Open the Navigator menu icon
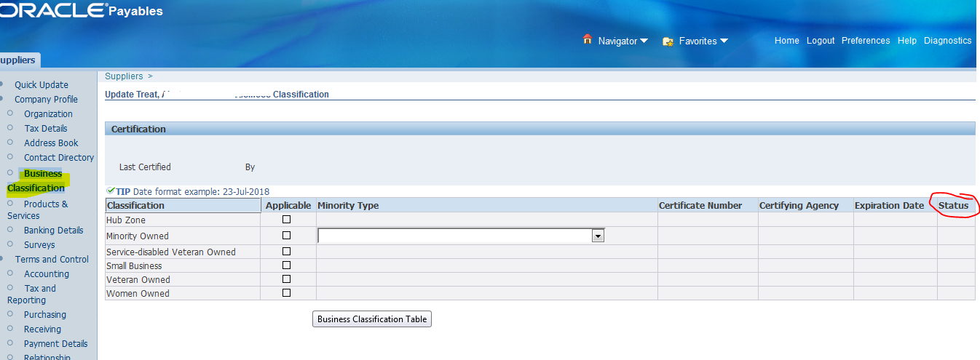 (x=588, y=39)
